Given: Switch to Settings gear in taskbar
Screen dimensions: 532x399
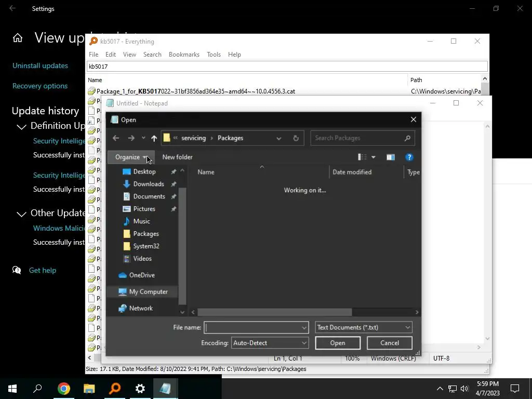Looking at the screenshot, I should coord(140,389).
